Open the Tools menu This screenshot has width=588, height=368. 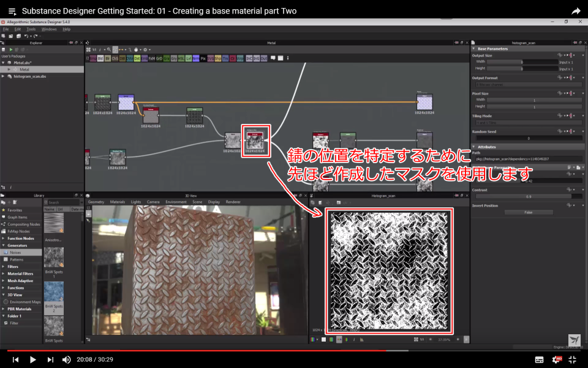pos(31,29)
